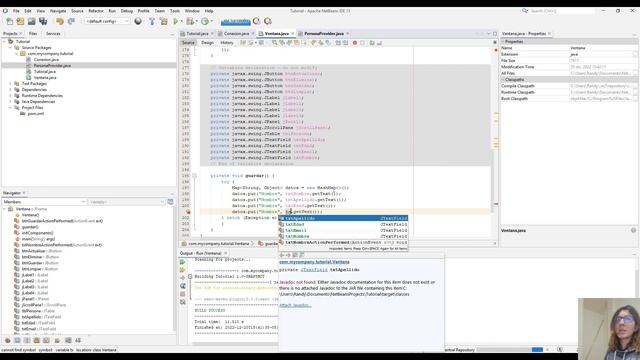640x360 pixels.
Task: Click the blue progress bar in status bar
Action: (537, 350)
